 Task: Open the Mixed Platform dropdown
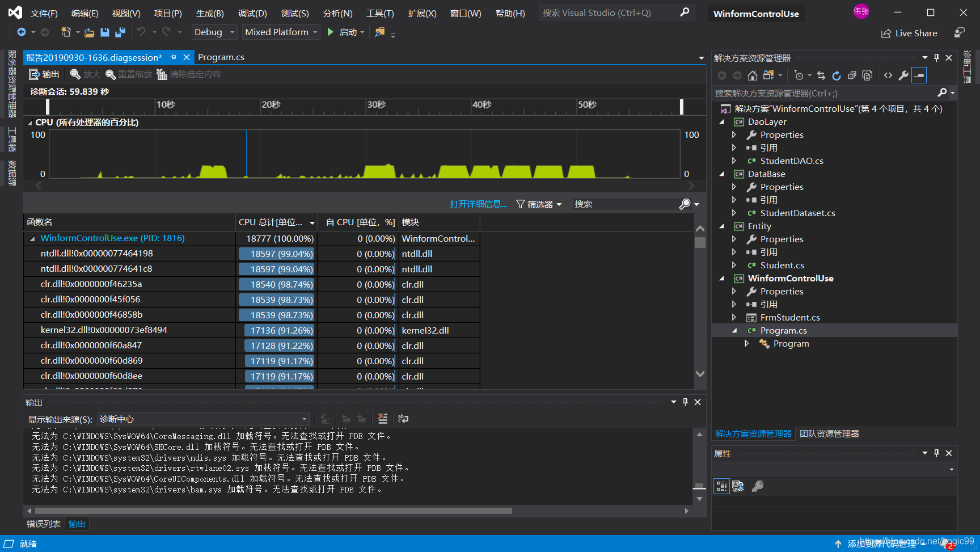point(281,32)
